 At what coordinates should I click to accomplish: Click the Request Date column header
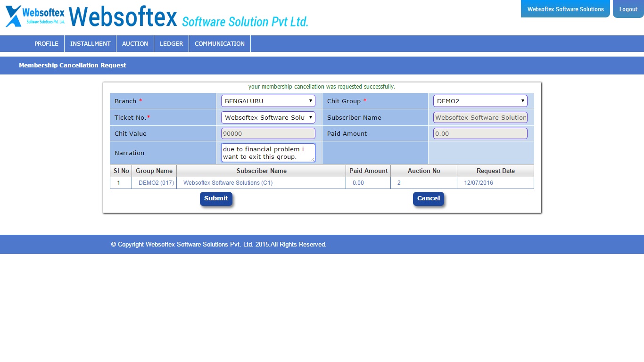(x=495, y=171)
